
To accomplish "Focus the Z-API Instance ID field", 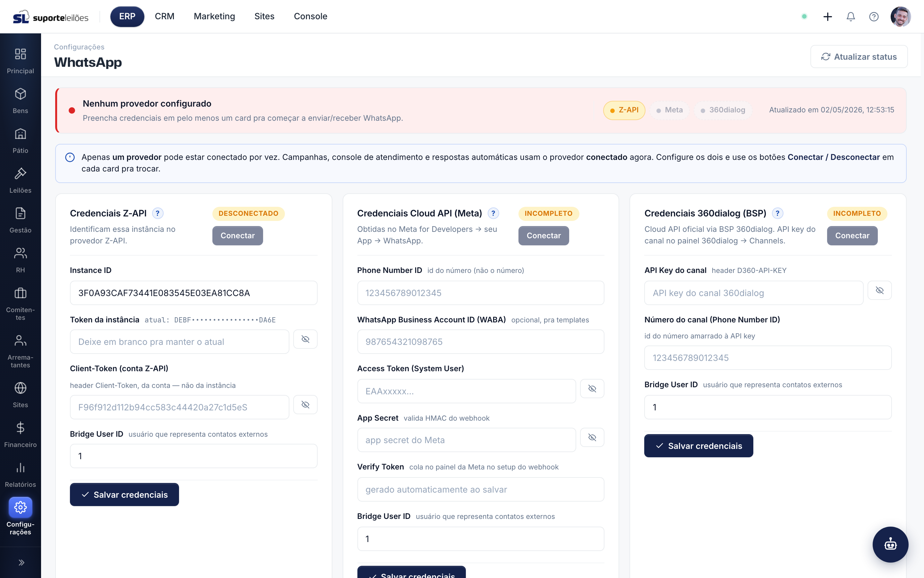I will click(193, 293).
